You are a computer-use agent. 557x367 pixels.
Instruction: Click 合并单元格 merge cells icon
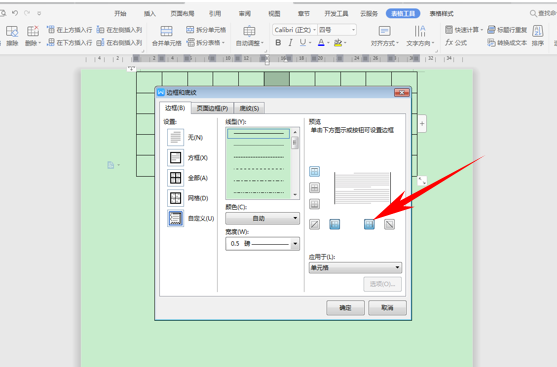(x=166, y=31)
